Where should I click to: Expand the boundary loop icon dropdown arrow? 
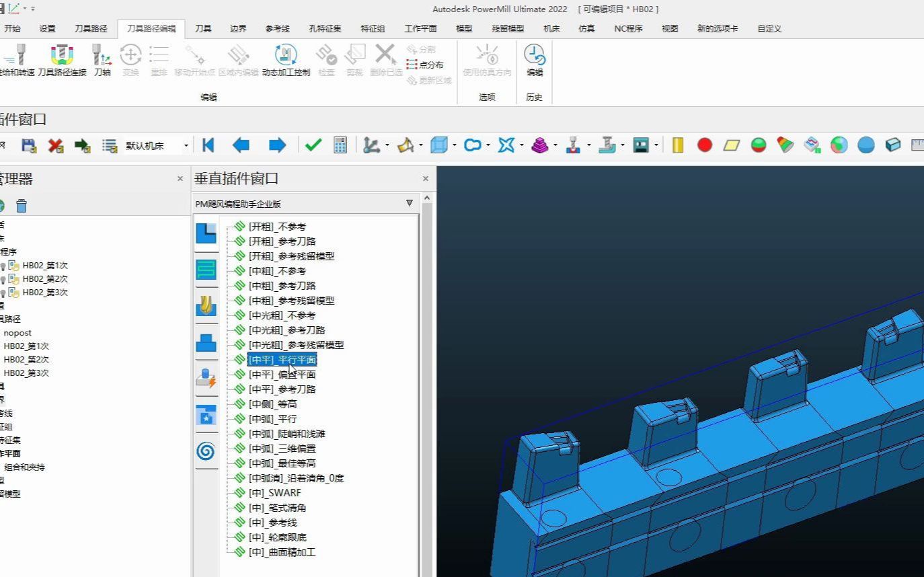[488, 145]
